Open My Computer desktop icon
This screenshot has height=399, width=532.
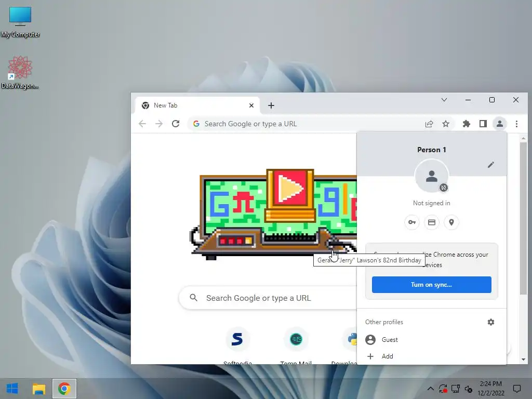pyautogui.click(x=20, y=22)
